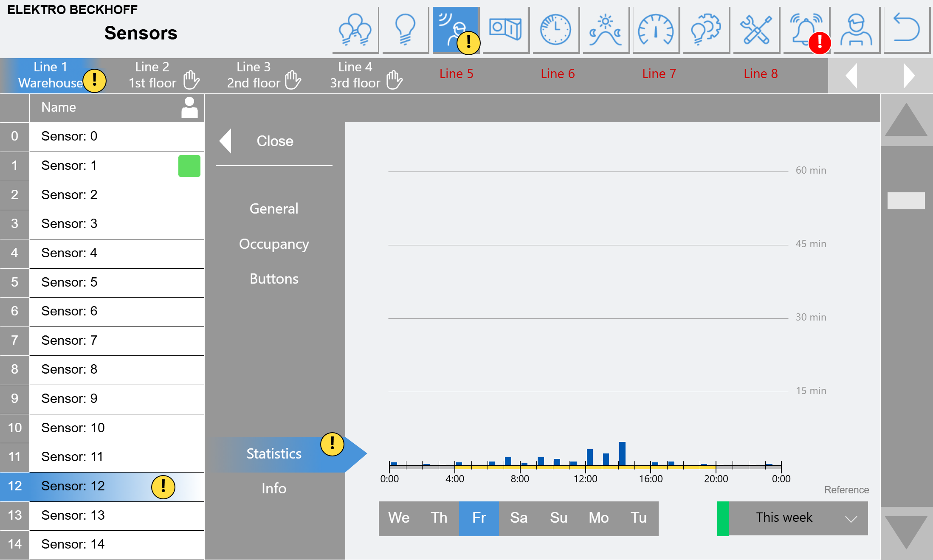
Task: Select Sensor: 14 in list
Action: 102,545
